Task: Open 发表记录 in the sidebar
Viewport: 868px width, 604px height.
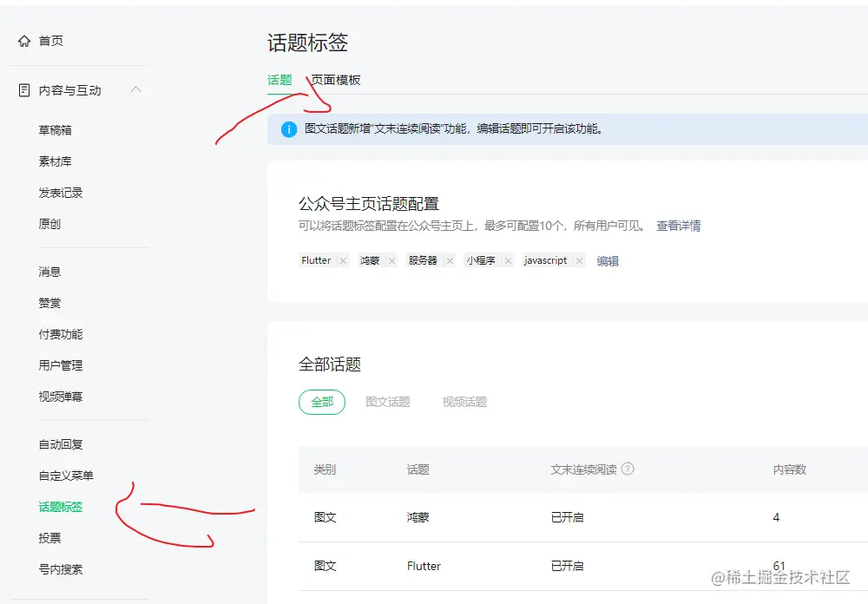Action: (61, 193)
